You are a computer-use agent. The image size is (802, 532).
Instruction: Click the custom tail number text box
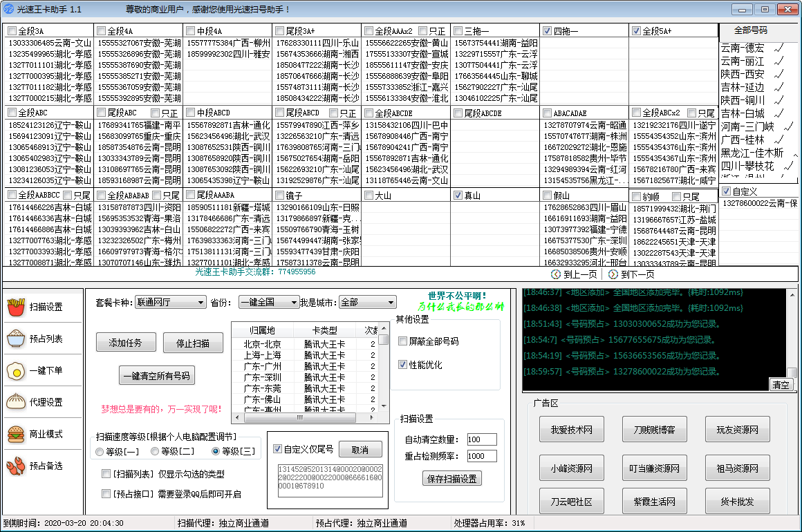[x=330, y=480]
